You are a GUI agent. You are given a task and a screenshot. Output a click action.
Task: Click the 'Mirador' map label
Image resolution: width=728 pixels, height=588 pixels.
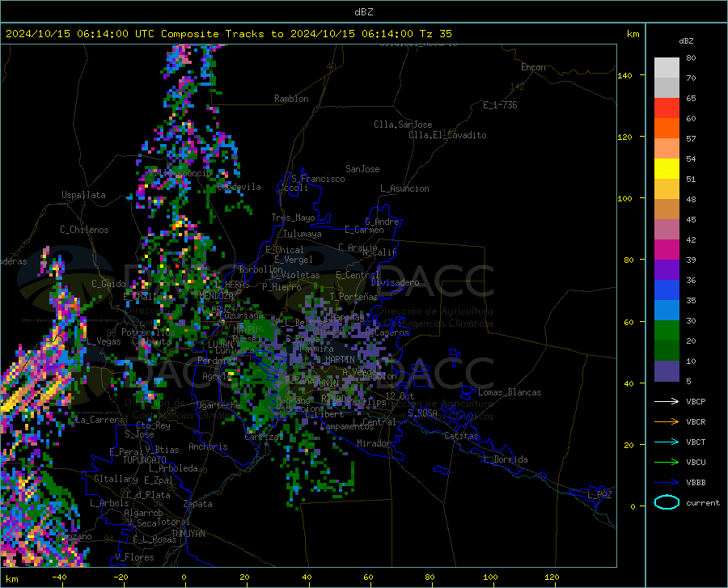[x=373, y=443]
